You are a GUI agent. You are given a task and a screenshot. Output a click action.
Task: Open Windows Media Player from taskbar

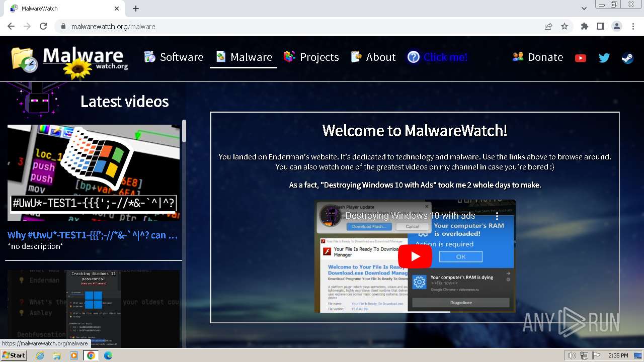[74, 355]
